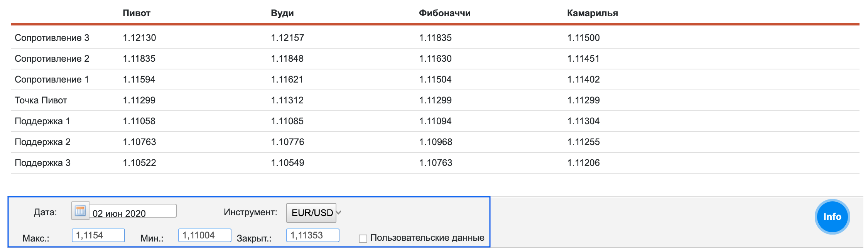Click the Макс. input field
Image resolution: width=868 pixels, height=250 pixels.
[x=98, y=235]
